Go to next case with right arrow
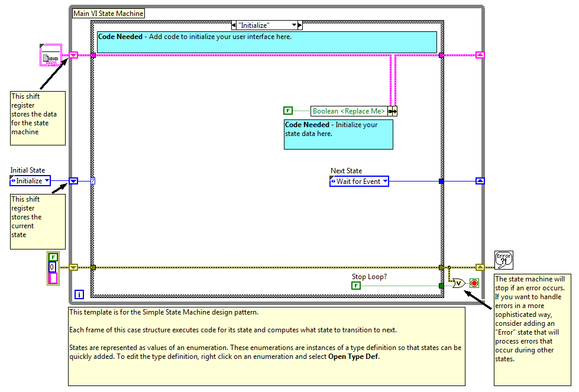Viewport: 579px width, 392px height. (x=300, y=25)
